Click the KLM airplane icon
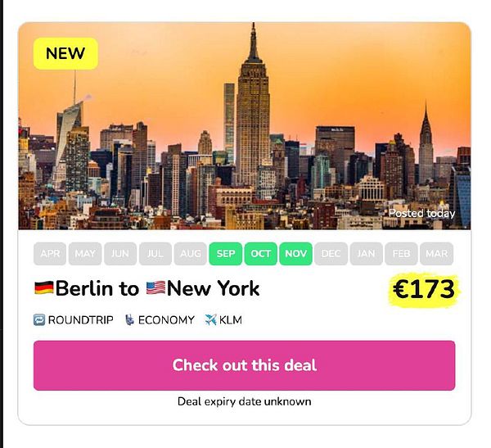Screen dimensions: 491x448 click(x=211, y=319)
